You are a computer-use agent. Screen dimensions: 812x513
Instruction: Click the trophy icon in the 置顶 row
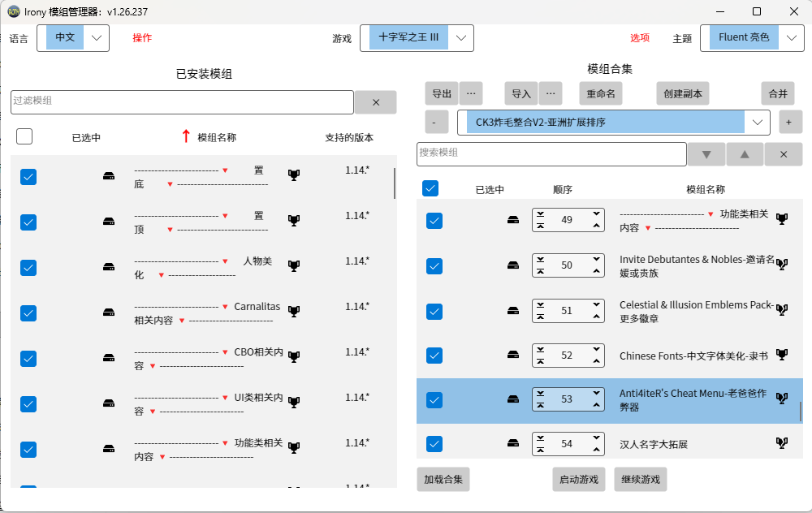click(294, 221)
